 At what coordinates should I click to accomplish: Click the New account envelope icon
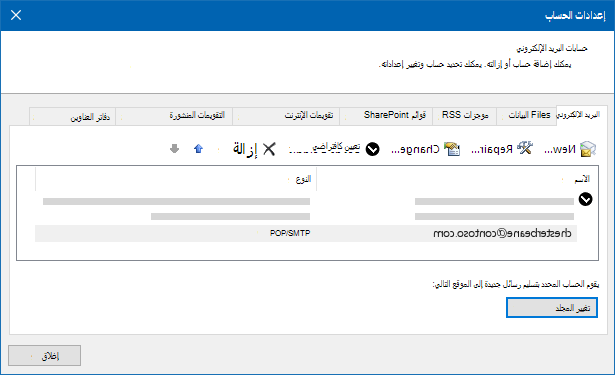(x=588, y=149)
